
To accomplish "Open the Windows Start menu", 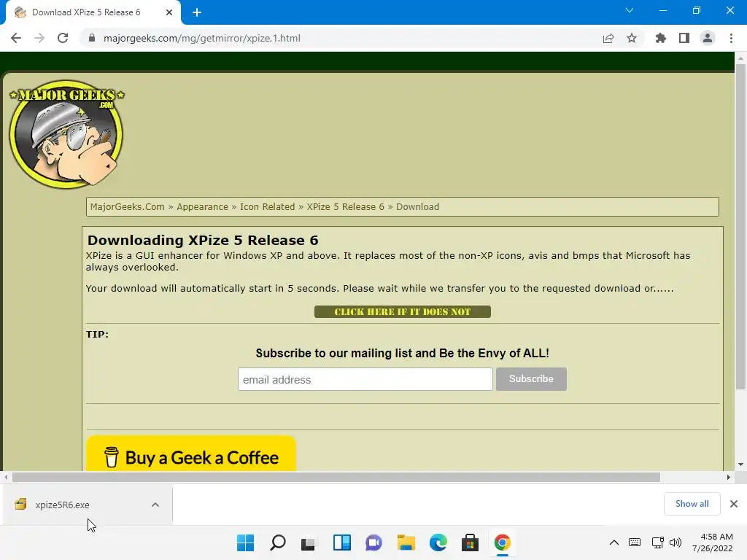I will (245, 542).
